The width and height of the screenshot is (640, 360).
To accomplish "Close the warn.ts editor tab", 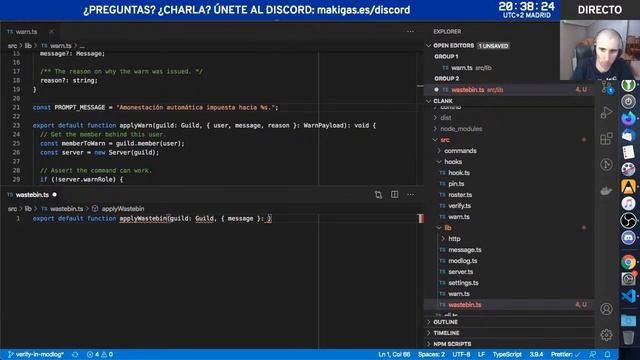I will click(x=51, y=31).
